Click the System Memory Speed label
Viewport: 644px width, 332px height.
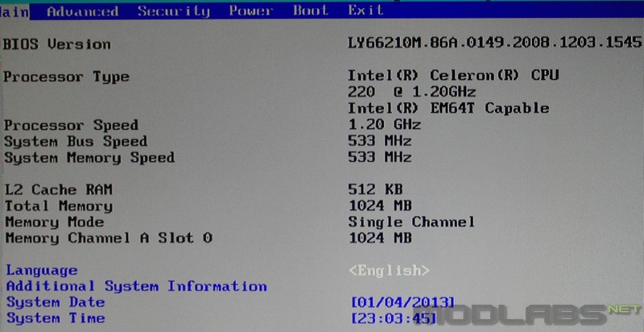tap(89, 158)
